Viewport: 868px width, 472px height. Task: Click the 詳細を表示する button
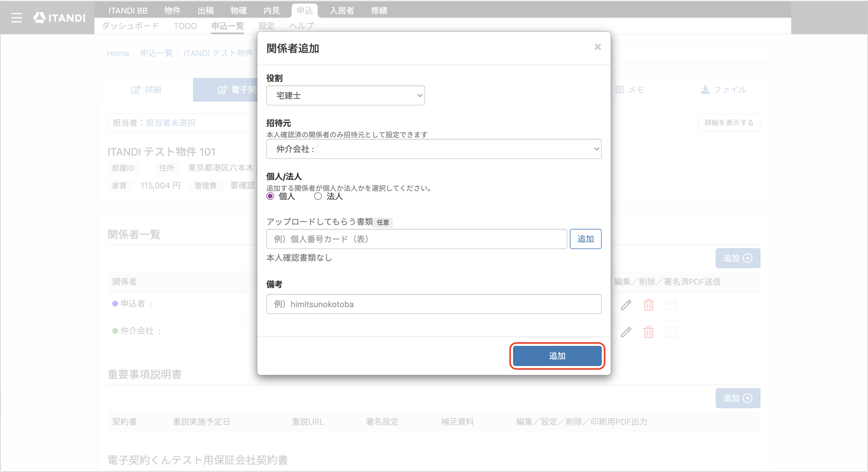[729, 122]
